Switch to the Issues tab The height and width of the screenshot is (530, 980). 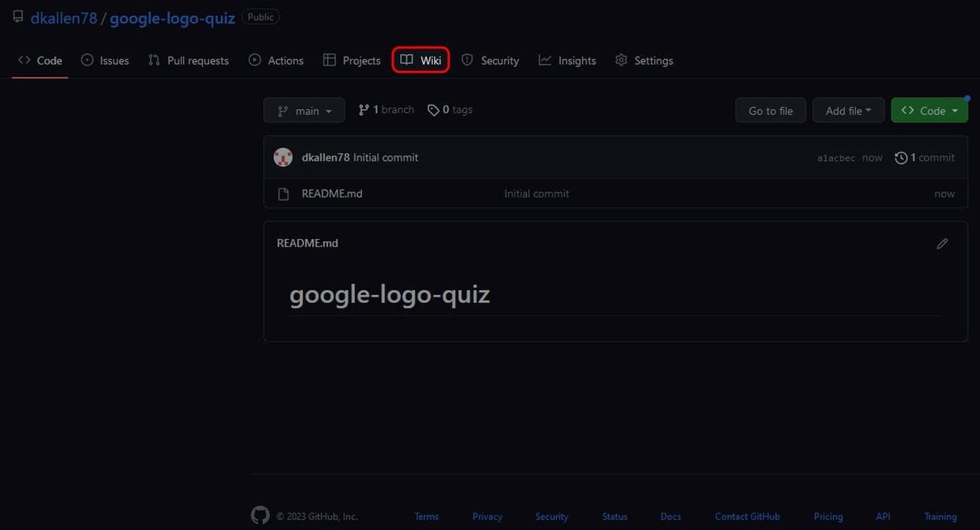(x=112, y=60)
